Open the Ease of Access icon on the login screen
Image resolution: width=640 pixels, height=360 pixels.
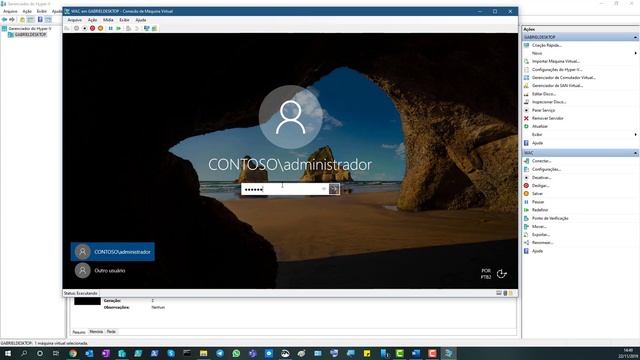502,274
